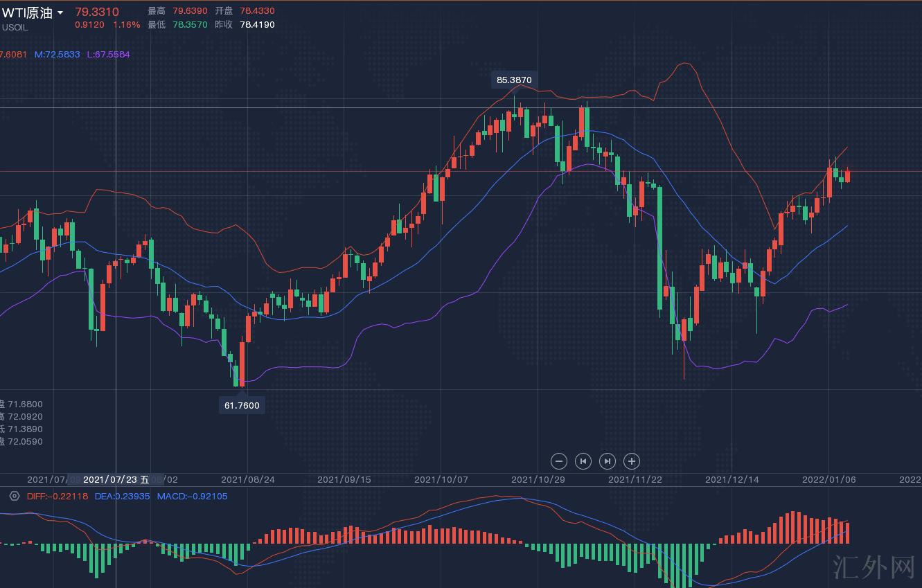Screen dimensions: 922x588
Task: Click the 汇外网 watermark logo
Action: click(874, 567)
